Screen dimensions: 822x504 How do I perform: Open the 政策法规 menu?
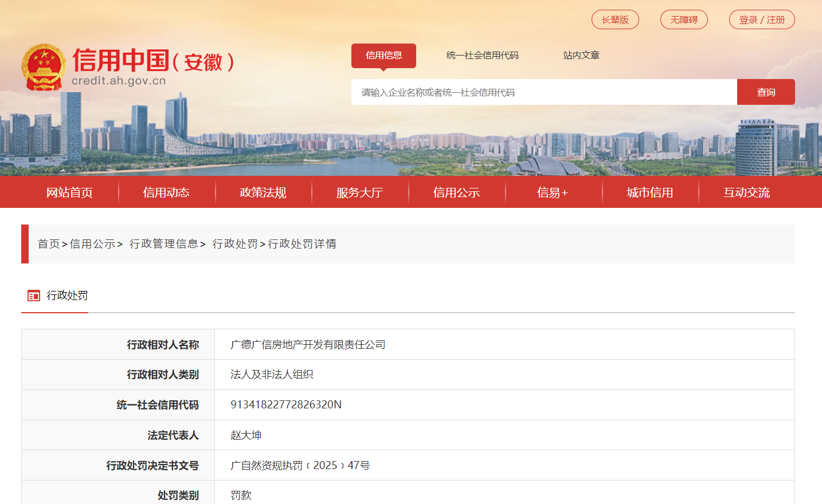pos(263,192)
